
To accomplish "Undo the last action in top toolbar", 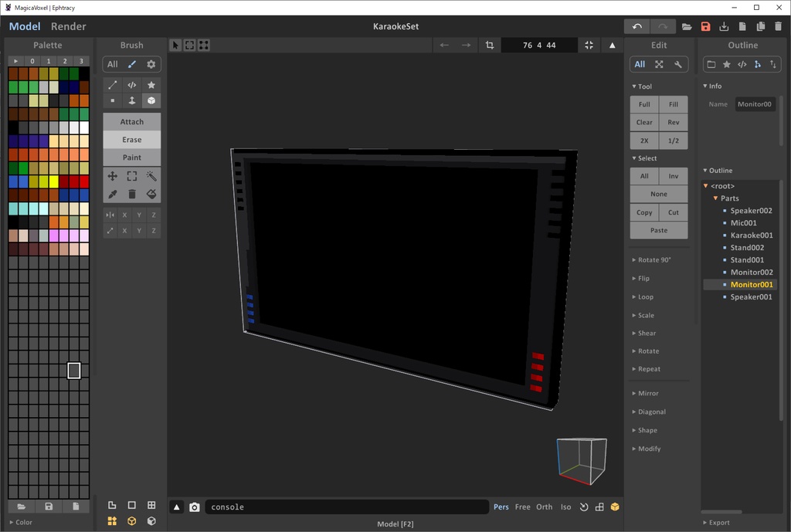I will pos(637,27).
